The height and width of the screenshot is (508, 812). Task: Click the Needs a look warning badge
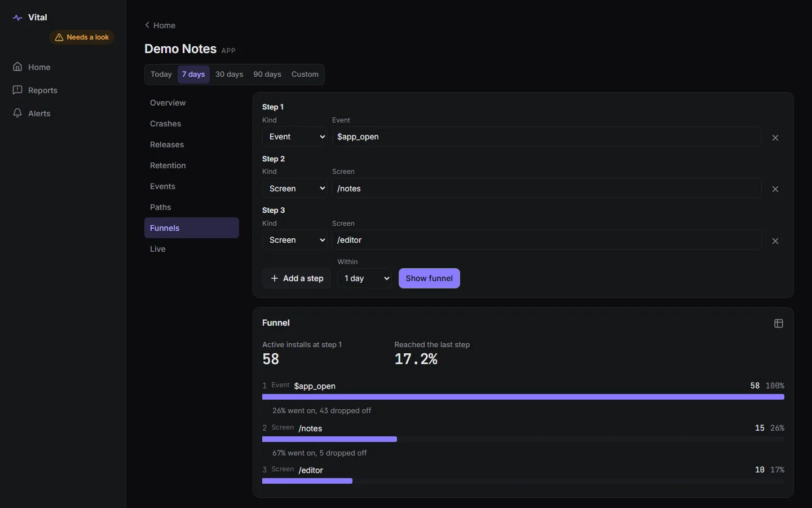pyautogui.click(x=82, y=37)
